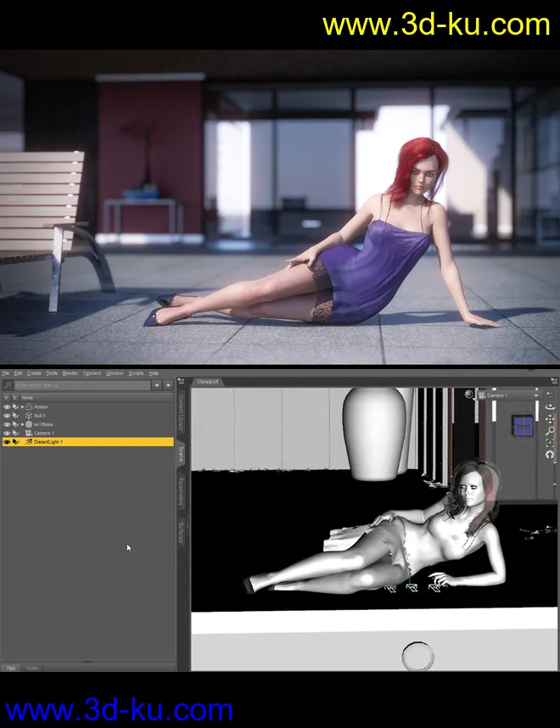Click the Viewport tab label
The image size is (560, 728).
pos(207,382)
